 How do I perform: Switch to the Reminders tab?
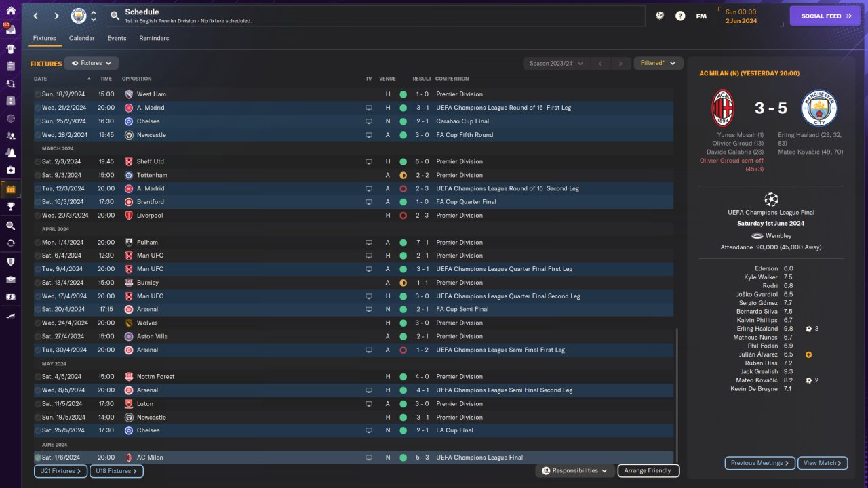point(154,38)
